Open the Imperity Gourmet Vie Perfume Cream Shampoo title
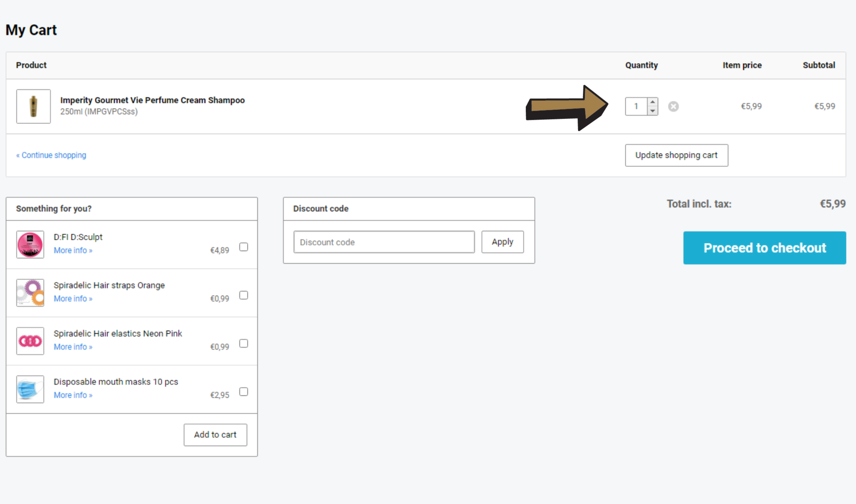The width and height of the screenshot is (856, 504). (x=153, y=100)
